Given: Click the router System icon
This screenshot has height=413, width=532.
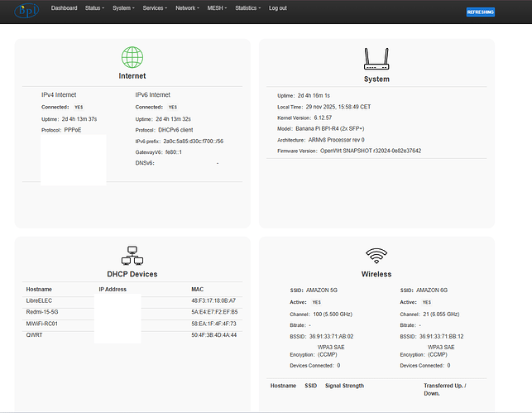Looking at the screenshot, I should point(376,59).
